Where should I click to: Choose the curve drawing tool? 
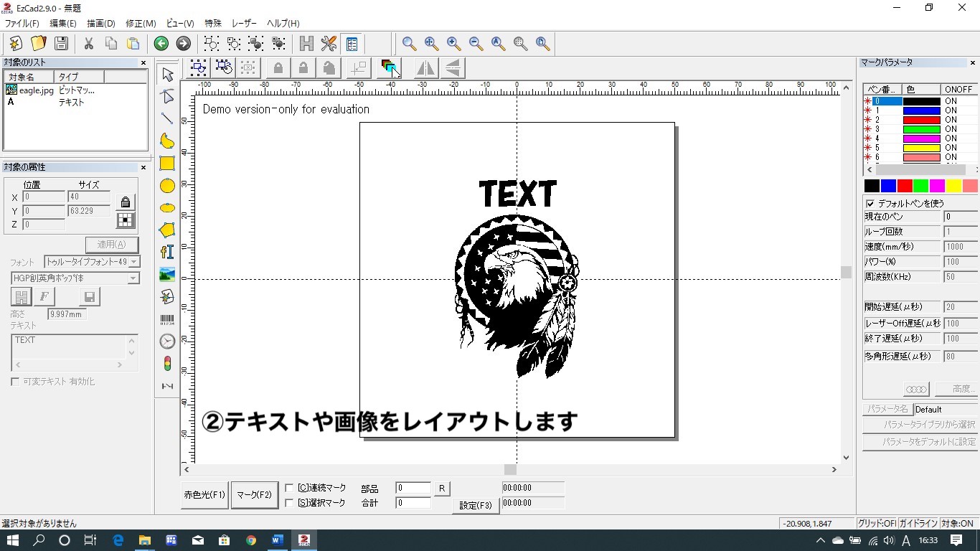pyautogui.click(x=167, y=141)
